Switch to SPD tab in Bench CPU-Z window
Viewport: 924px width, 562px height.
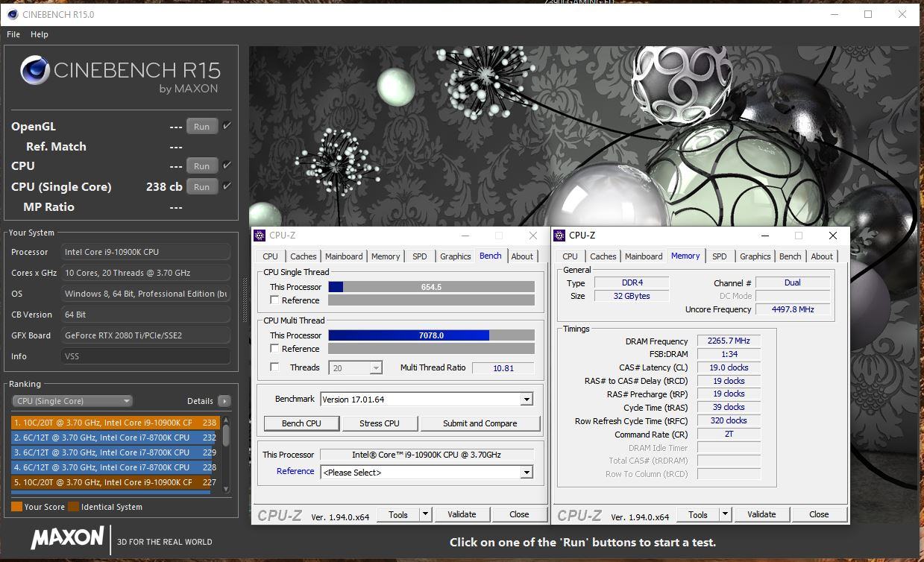click(420, 256)
